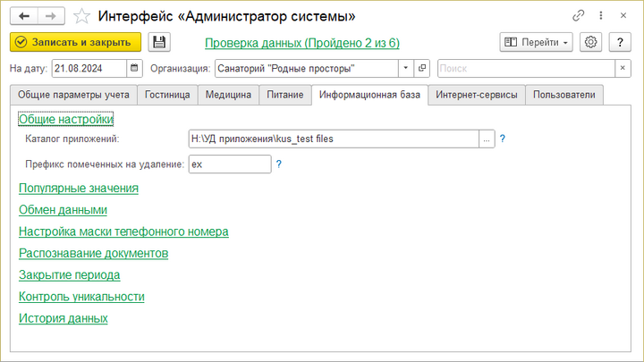Select Информационная база tab
The width and height of the screenshot is (644, 362).
tap(369, 95)
